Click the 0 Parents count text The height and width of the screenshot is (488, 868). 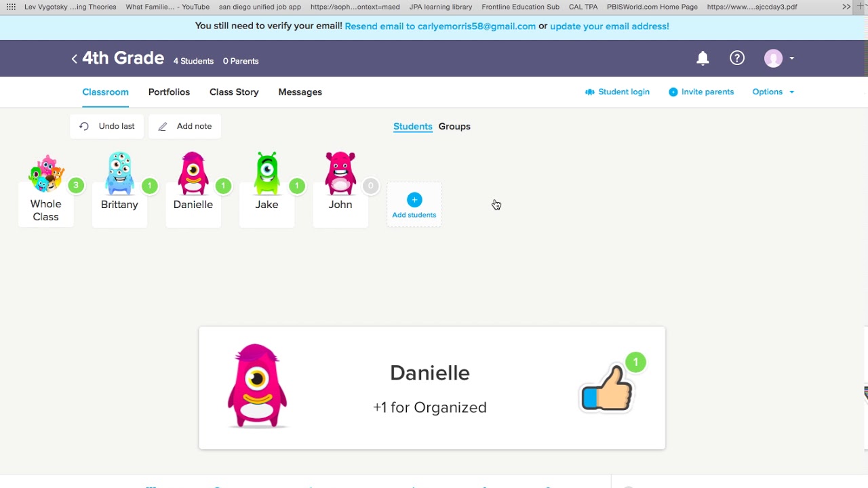pos(241,61)
